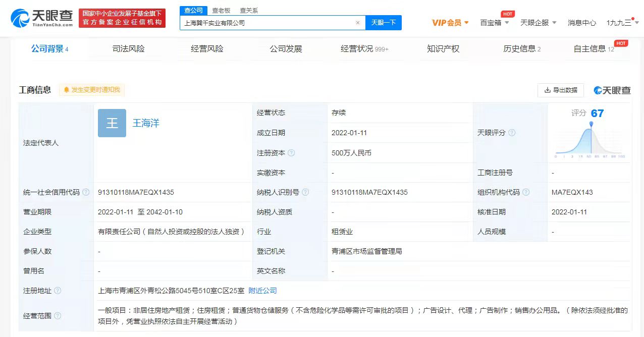Viewport: 644px width, 337px height.
Task: Click help icon next to 注册资本
Action: tap(291, 153)
